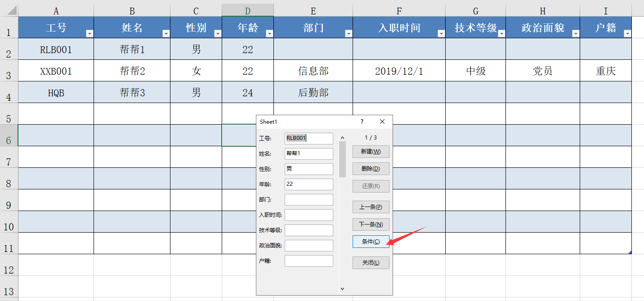This screenshot has height=301, width=644.
Task: Select row 4 header
Action: point(9,92)
